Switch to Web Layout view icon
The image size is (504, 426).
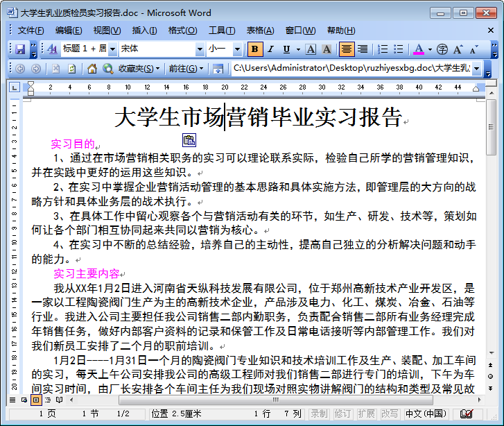(24, 400)
